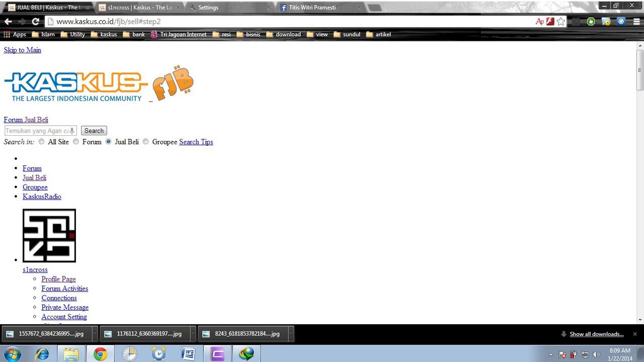Open Private Message link
This screenshot has width=644, height=362.
(x=65, y=307)
